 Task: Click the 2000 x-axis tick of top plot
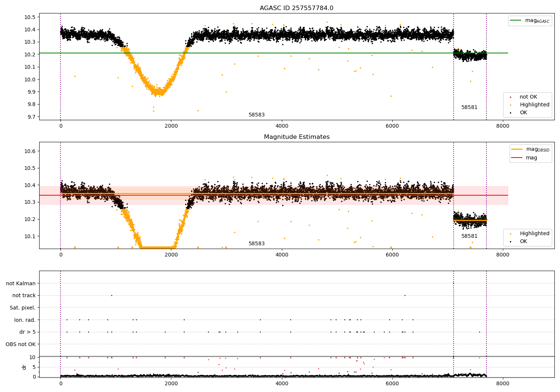click(x=171, y=126)
